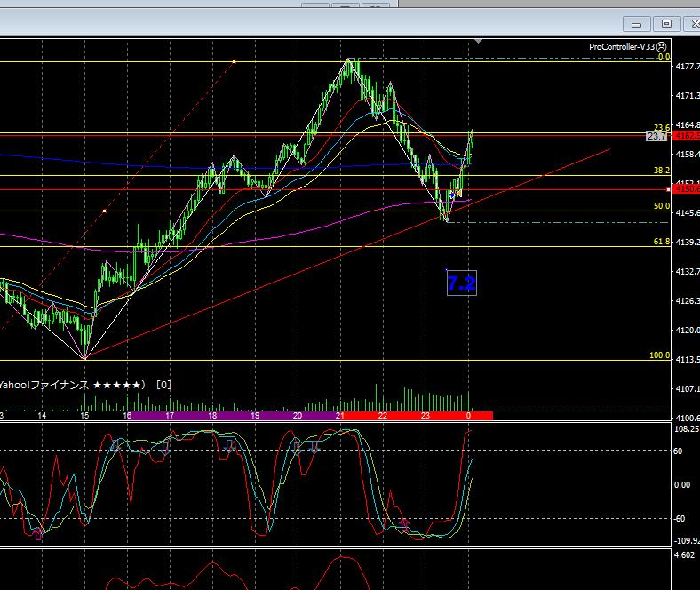The width and height of the screenshot is (700, 590).
Task: Click the -109.92 oscillator scale value
Action: coord(687,541)
